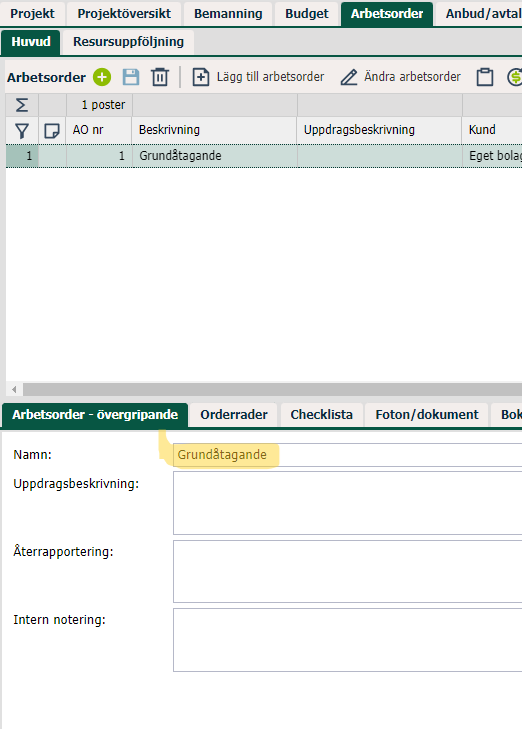Open the Orderrader tab

click(x=234, y=415)
